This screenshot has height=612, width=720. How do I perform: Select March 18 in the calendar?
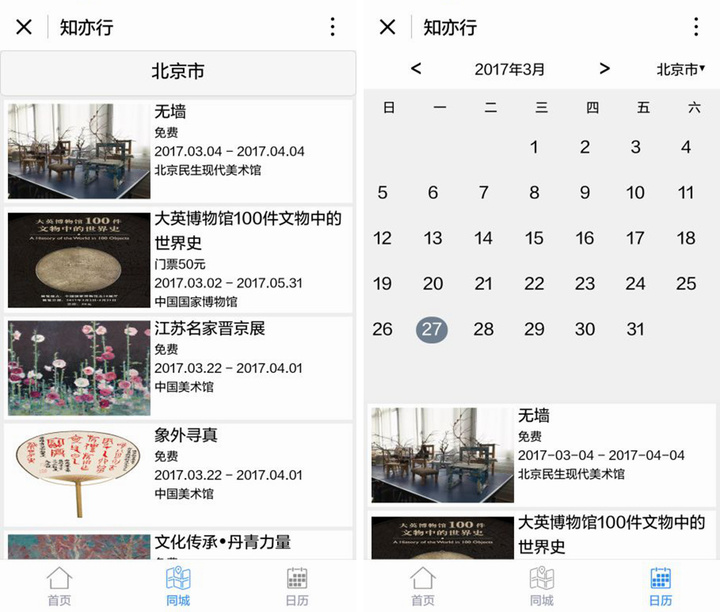(x=686, y=238)
